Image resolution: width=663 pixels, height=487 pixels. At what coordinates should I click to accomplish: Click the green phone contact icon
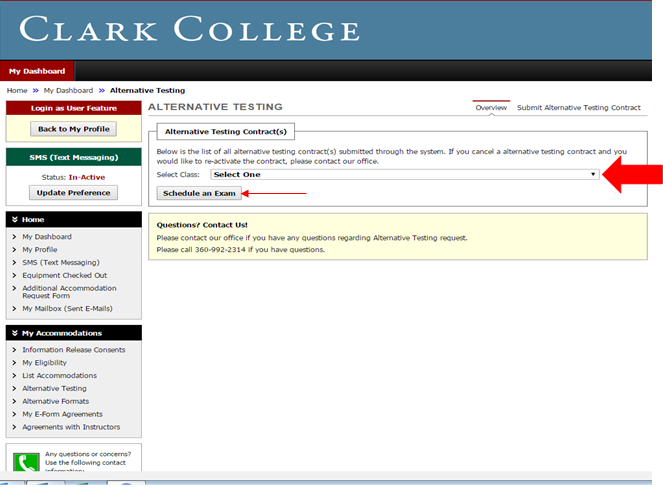pos(26,462)
